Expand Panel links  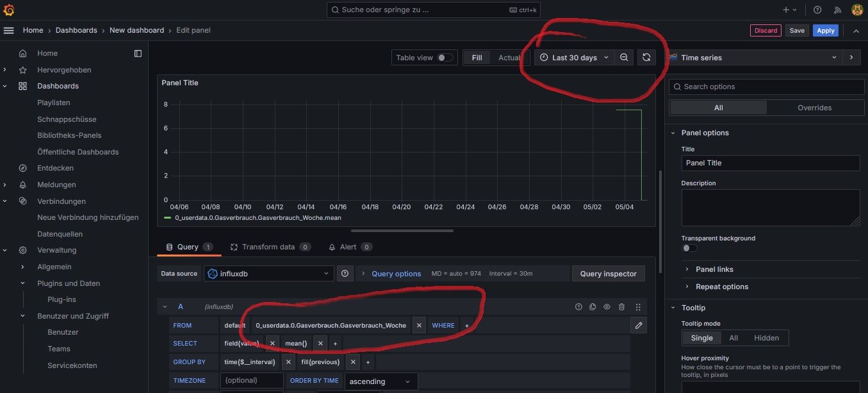714,269
